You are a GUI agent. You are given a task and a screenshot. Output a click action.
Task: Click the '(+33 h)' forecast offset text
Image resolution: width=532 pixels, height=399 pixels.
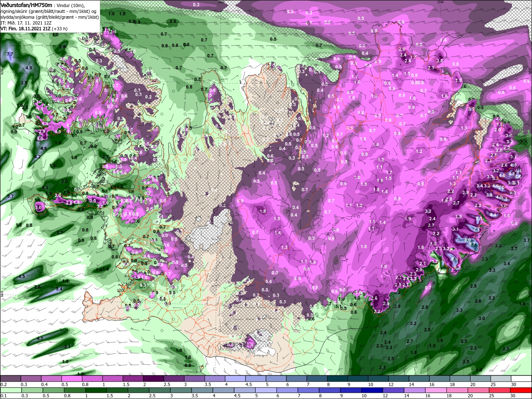click(60, 29)
